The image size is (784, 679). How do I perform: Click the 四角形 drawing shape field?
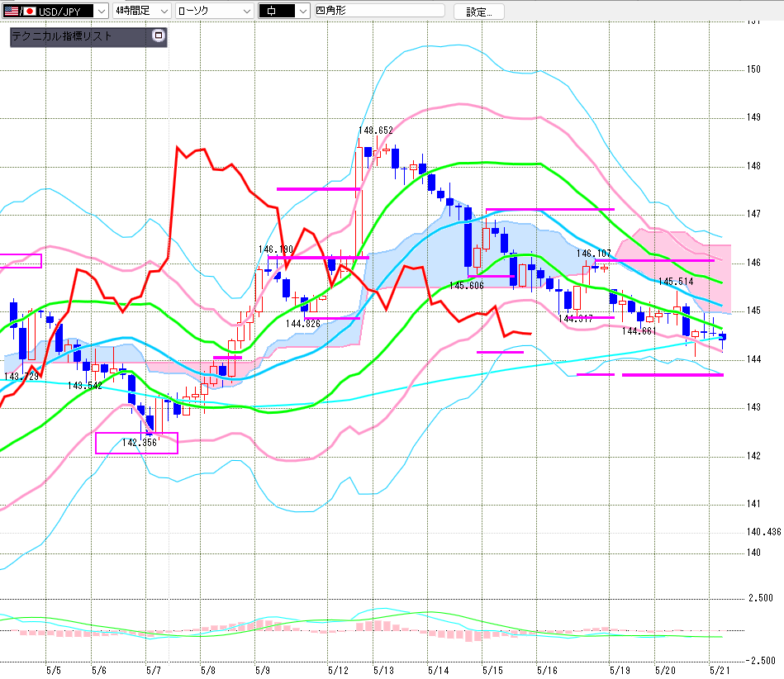(379, 10)
